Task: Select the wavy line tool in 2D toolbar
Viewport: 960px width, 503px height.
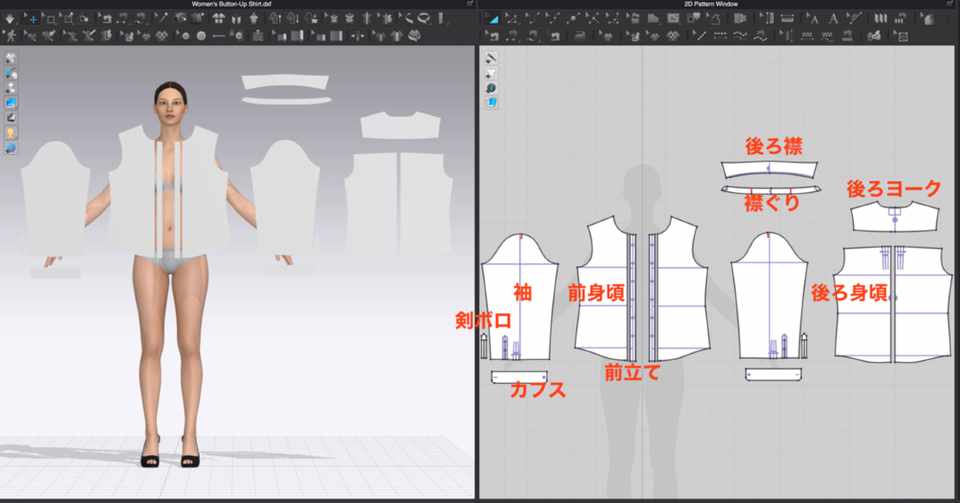Action: point(740,35)
